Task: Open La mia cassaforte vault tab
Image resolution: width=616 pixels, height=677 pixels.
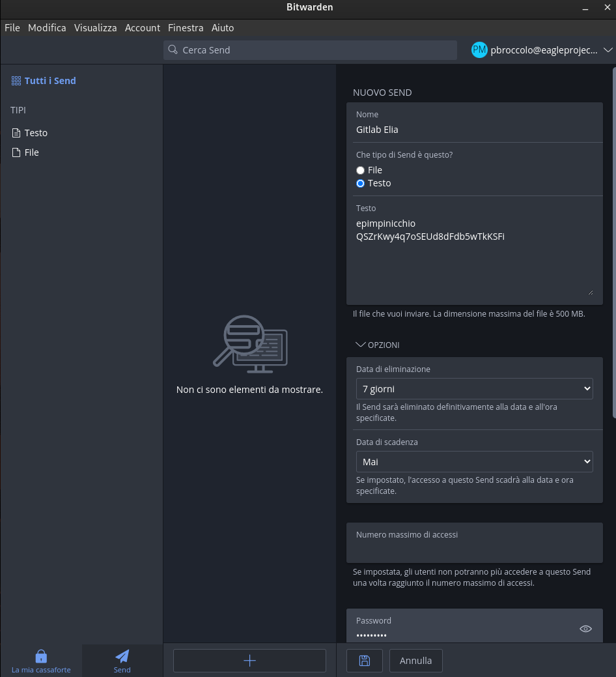Action: point(41,660)
